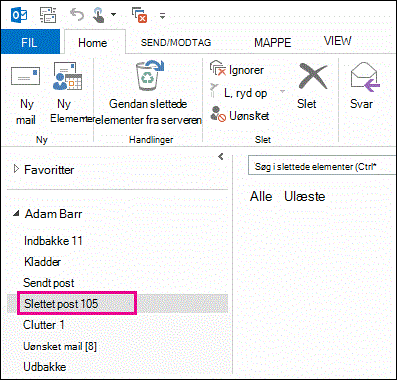Click the Søg i slettede elementer field
This screenshot has height=380, width=397.
pos(323,166)
